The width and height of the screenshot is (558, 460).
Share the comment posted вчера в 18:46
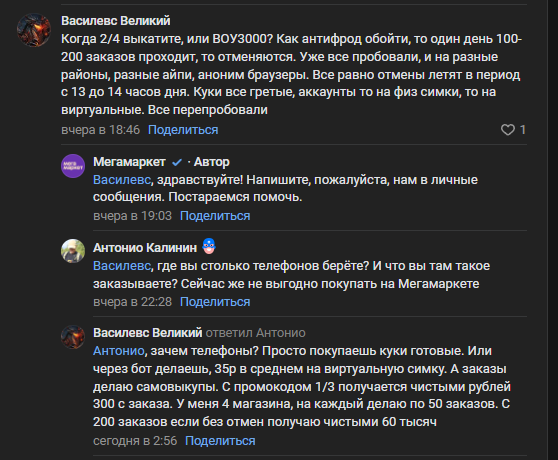[183, 130]
